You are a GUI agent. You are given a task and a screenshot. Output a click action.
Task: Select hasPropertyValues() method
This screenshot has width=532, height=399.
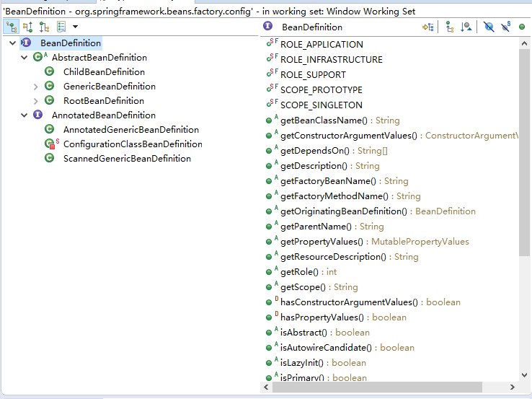pos(343,317)
